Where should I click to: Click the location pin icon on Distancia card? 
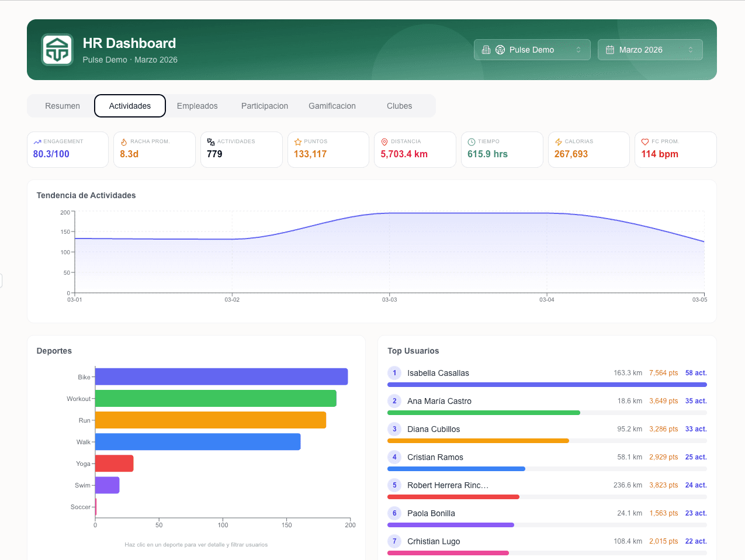(385, 141)
